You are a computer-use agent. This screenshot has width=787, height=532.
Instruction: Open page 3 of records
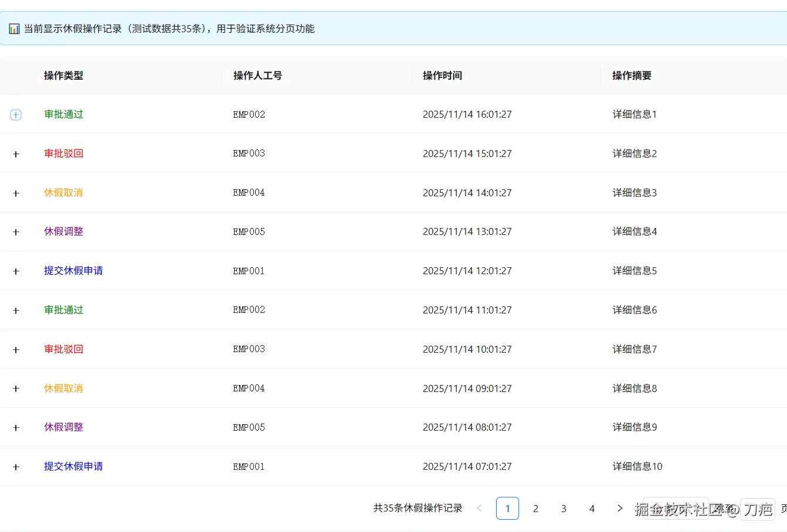pyautogui.click(x=564, y=508)
